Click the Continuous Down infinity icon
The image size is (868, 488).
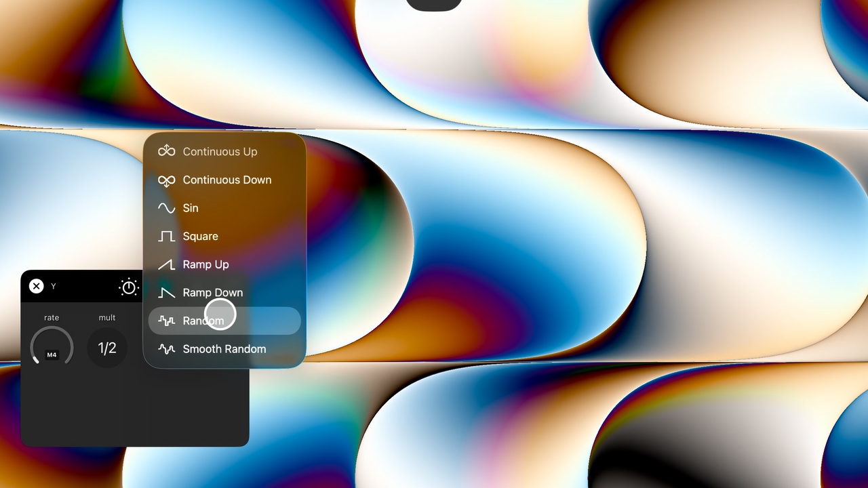166,180
